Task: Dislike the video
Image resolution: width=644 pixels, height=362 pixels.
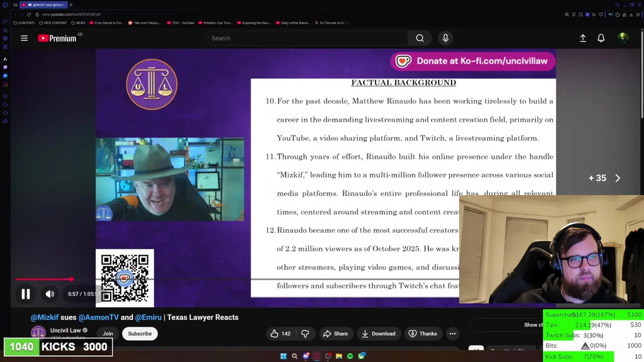Action: tap(305, 334)
